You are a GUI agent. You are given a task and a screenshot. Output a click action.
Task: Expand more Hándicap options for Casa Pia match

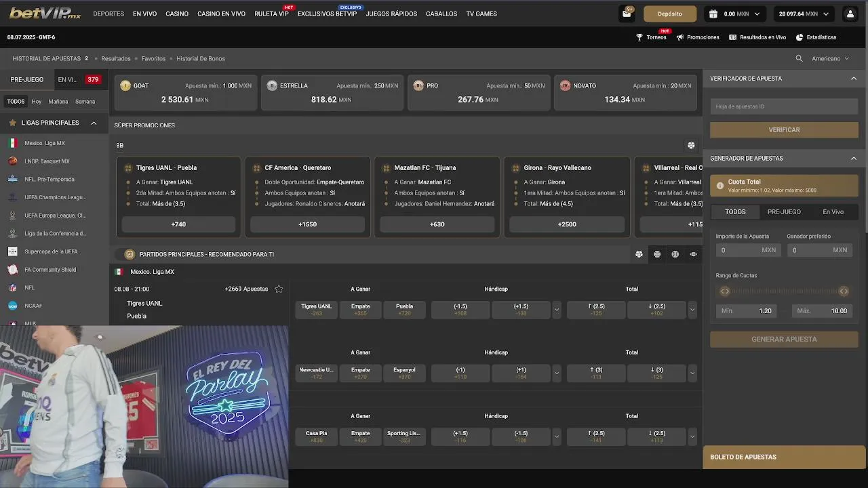[557, 436]
